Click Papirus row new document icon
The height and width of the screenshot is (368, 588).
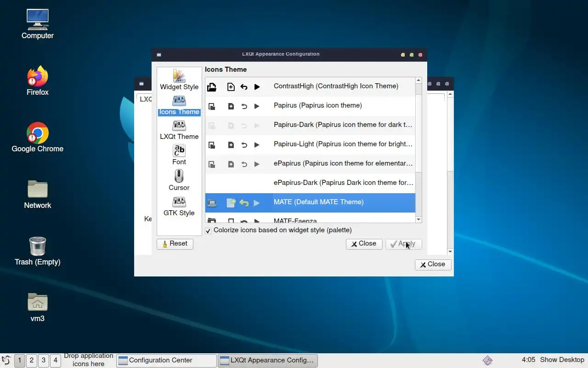coord(231,106)
